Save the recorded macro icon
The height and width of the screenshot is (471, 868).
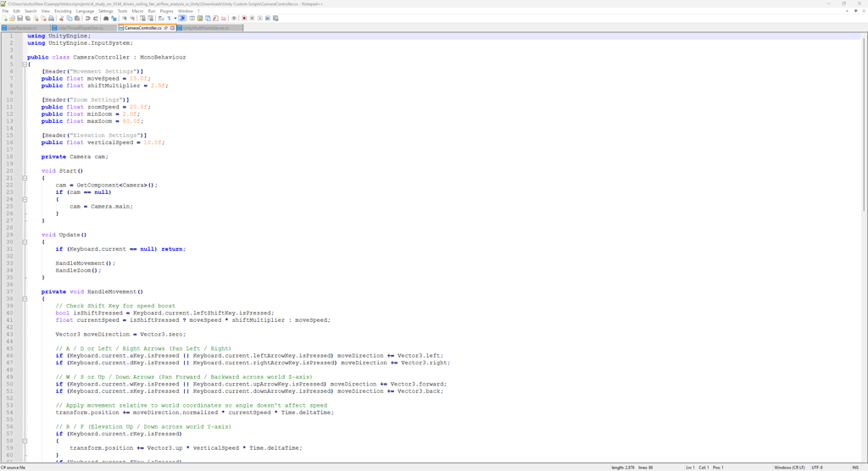[x=275, y=19]
